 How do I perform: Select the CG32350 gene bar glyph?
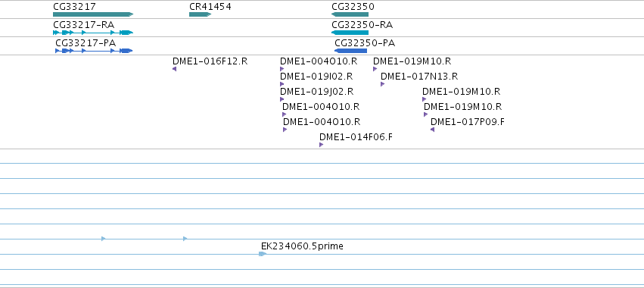pyautogui.click(x=350, y=14)
